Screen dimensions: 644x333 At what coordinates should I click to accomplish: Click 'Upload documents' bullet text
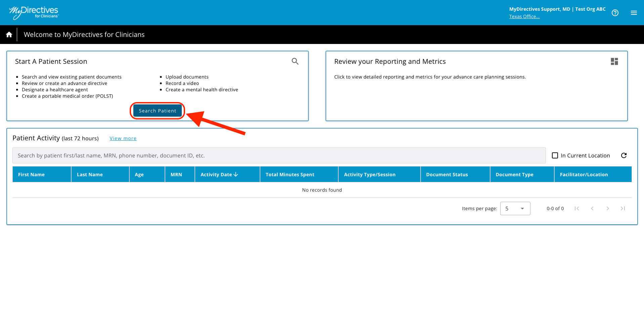click(x=187, y=77)
